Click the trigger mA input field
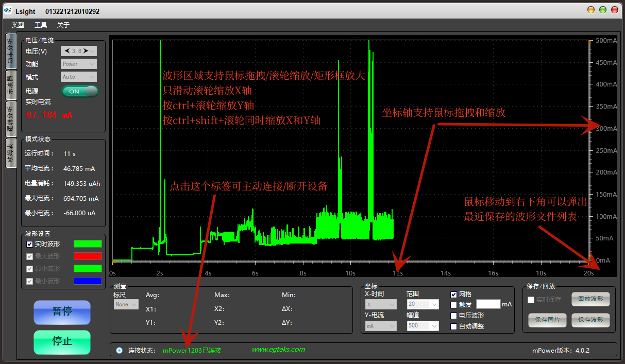Viewport: 625px width, 364px height. click(488, 304)
